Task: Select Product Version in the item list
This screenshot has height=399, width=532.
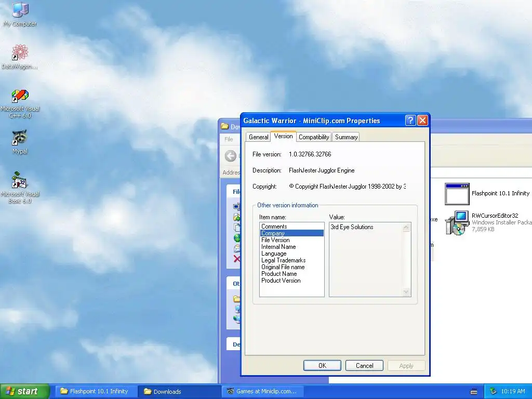Action: tap(292, 281)
